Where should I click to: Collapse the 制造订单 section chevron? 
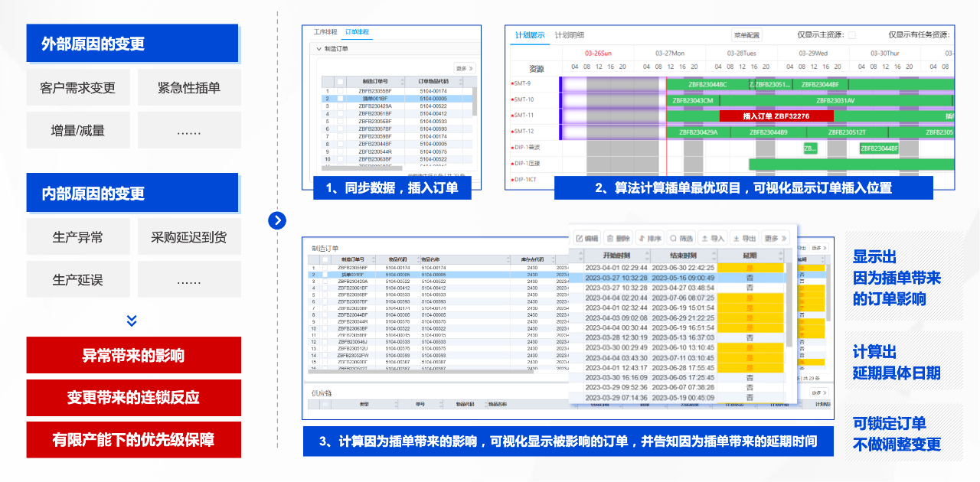318,48
